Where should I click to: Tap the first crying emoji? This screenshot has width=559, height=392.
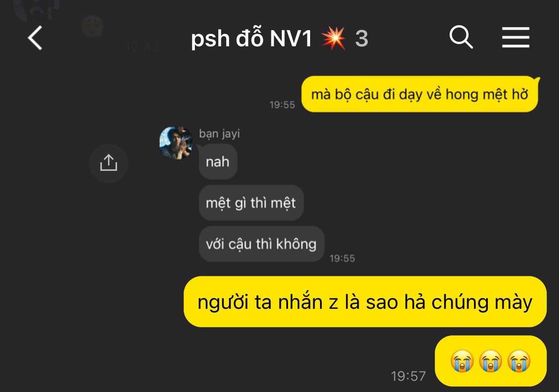click(x=462, y=361)
